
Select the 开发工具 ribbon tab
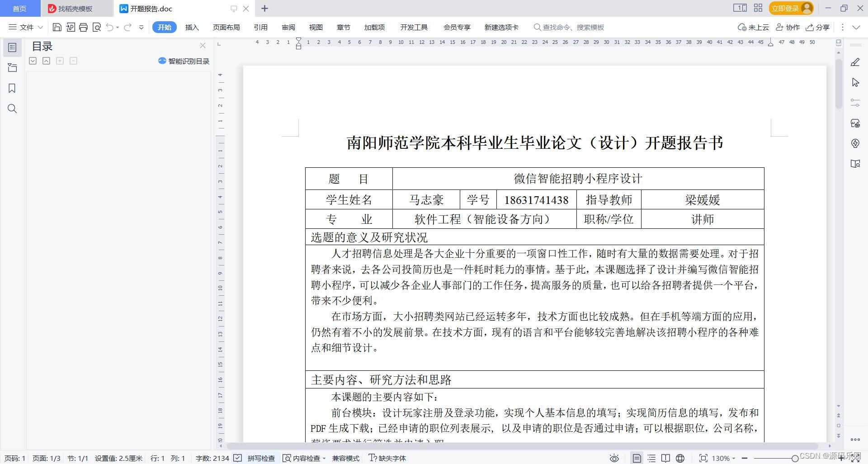click(414, 27)
